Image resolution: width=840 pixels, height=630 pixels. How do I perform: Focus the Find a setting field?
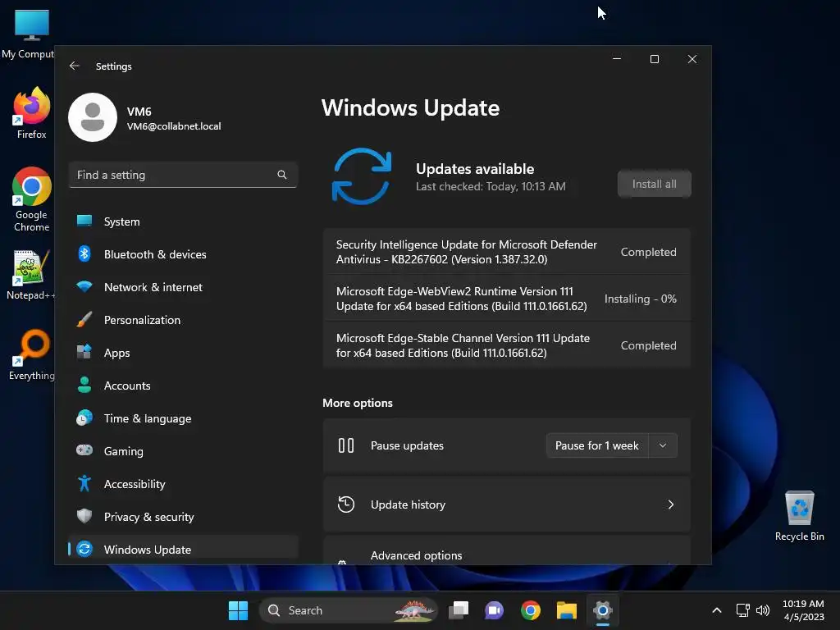coord(183,175)
